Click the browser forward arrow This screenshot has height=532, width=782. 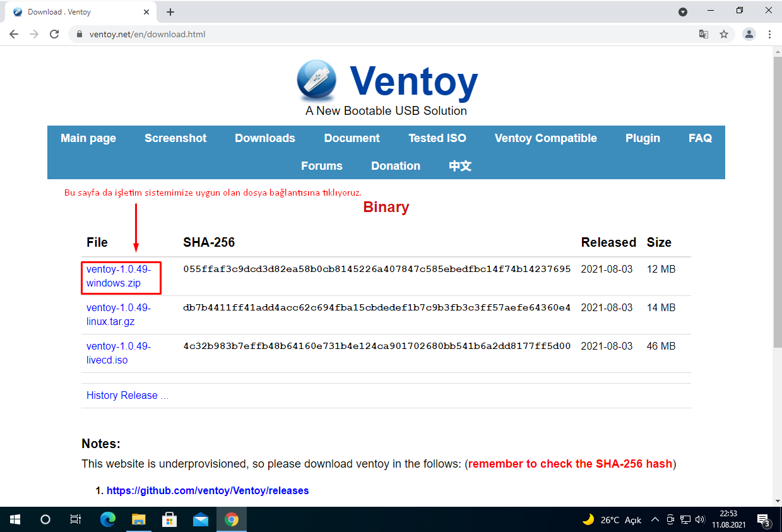pos(34,34)
